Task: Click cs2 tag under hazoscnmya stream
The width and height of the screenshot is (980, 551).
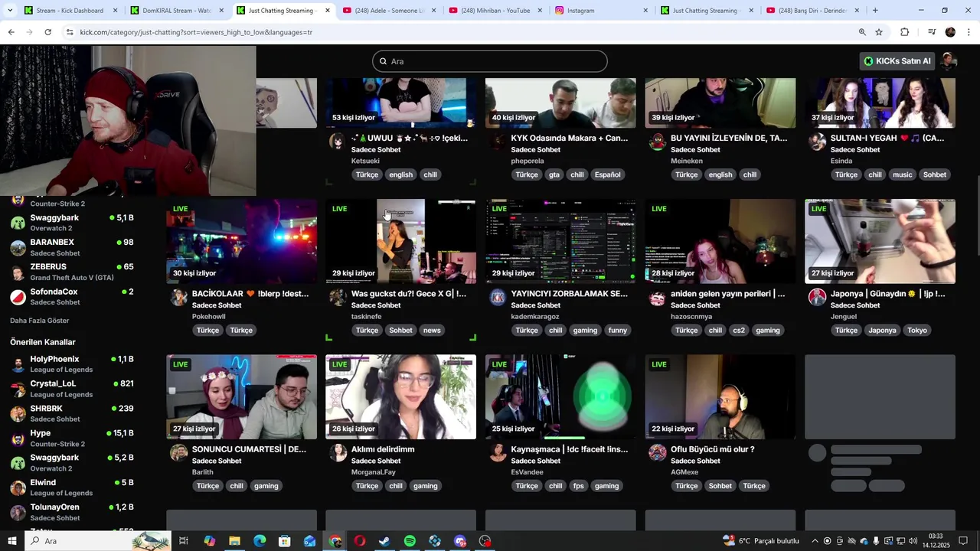Action: click(x=739, y=330)
